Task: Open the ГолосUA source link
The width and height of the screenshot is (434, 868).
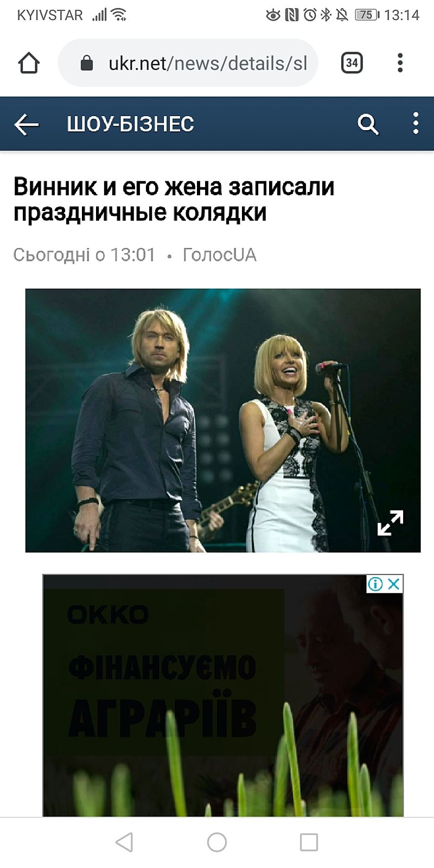Action: click(x=219, y=254)
